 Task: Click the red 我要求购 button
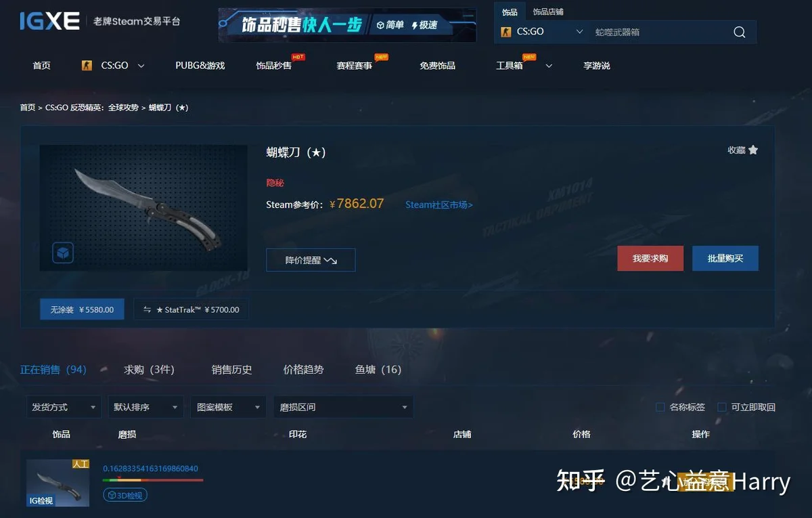(650, 259)
